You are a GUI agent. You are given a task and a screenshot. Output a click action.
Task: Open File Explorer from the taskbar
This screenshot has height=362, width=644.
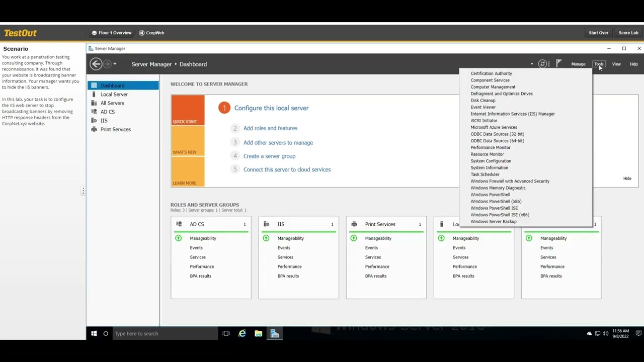click(258, 333)
